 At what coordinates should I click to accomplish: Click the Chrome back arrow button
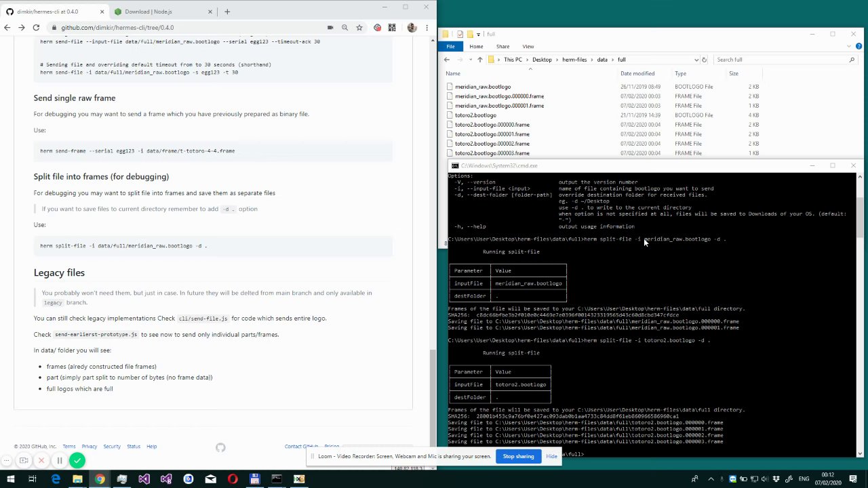(x=7, y=28)
